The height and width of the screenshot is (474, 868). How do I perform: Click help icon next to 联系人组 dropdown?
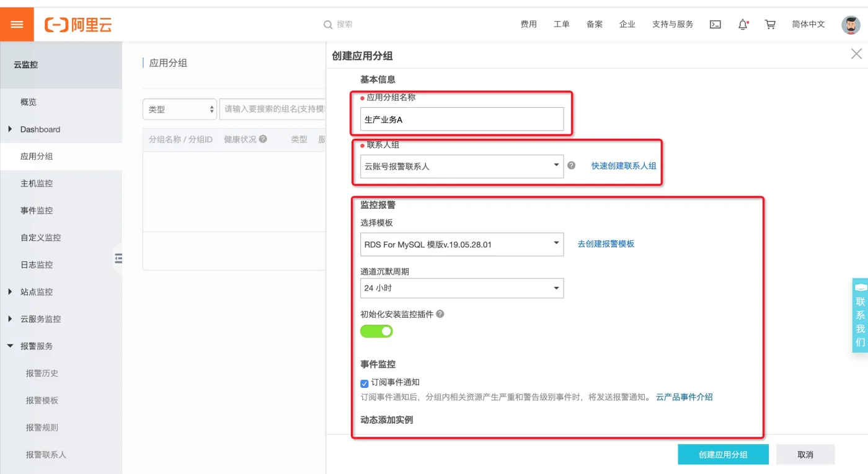click(x=572, y=165)
